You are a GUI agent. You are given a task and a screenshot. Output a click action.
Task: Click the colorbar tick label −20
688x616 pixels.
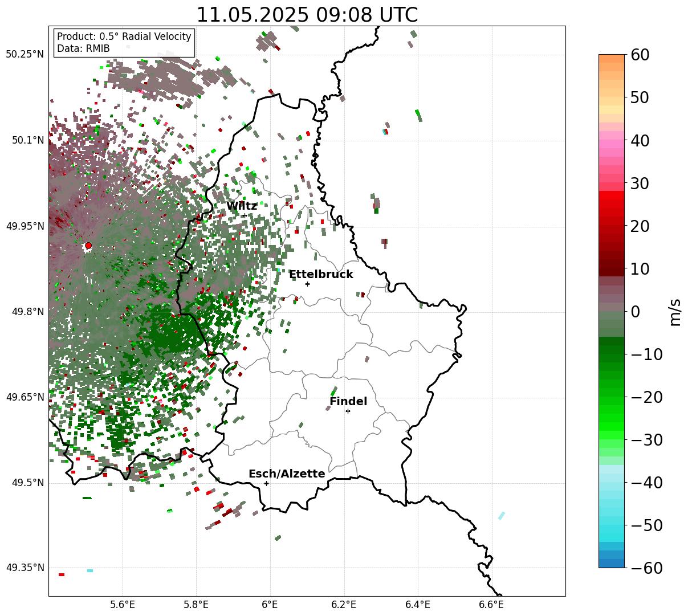646,397
